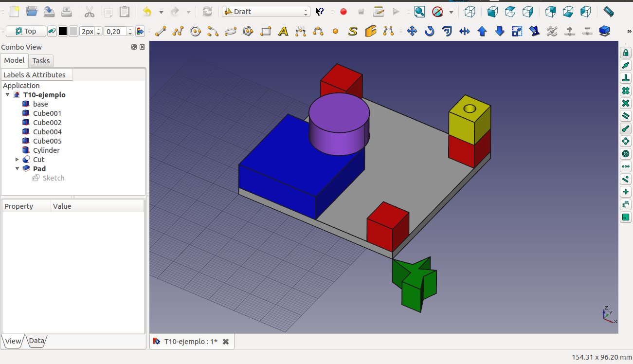This screenshot has width=633, height=364.
Task: Open the Draft workbench dropdown
Action: [266, 12]
